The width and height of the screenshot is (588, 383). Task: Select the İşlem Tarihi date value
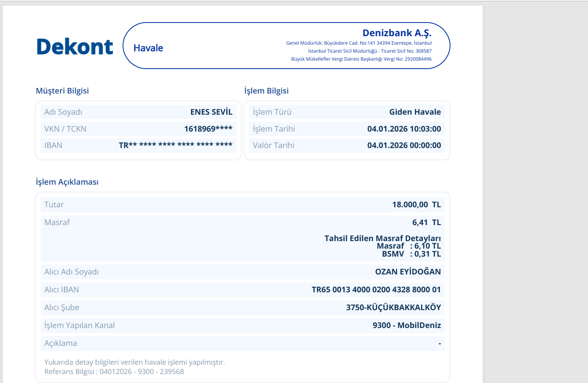(404, 129)
